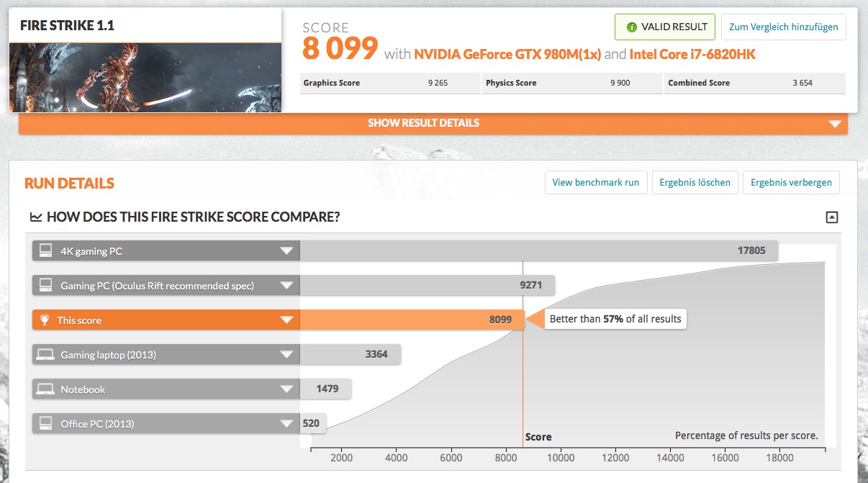Click the Ergebnis verbergen button
868x483 pixels.
point(791,182)
